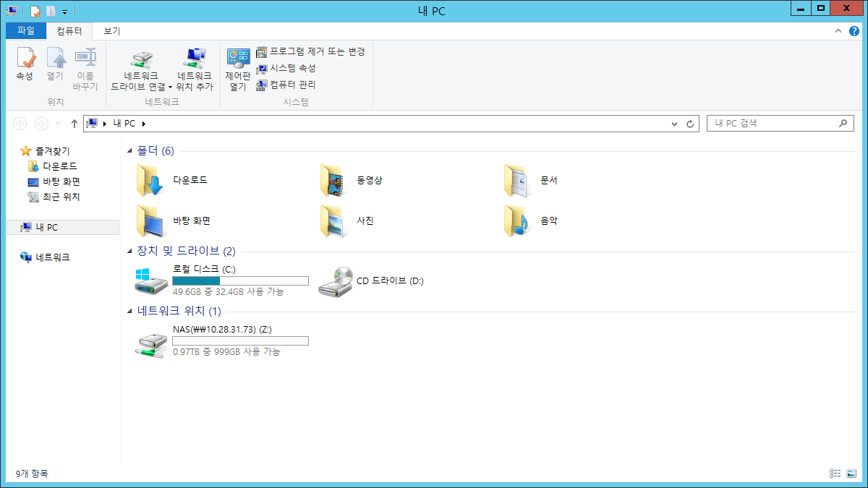Switch to details view in status bar
868x488 pixels.
point(835,474)
